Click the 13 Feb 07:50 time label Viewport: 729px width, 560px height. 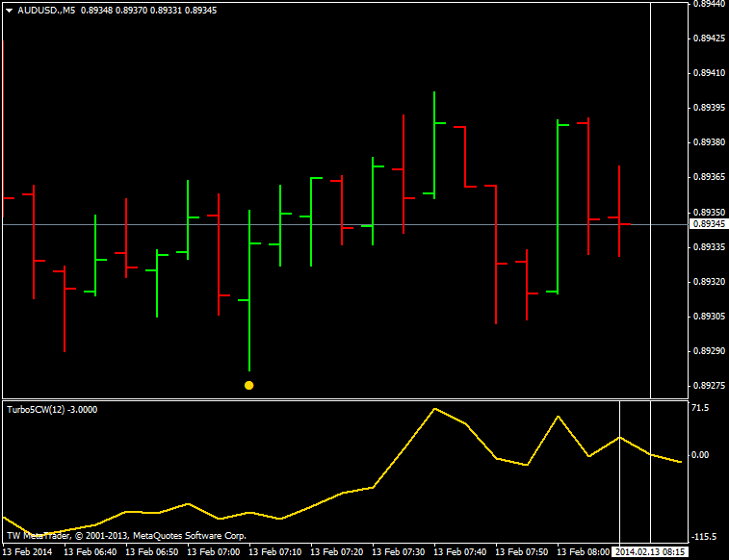tap(522, 552)
